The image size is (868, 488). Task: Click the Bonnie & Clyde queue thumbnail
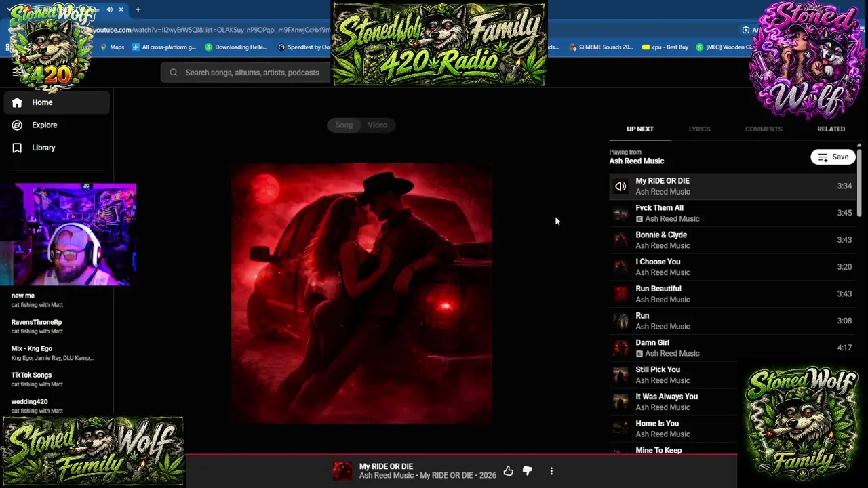(620, 240)
